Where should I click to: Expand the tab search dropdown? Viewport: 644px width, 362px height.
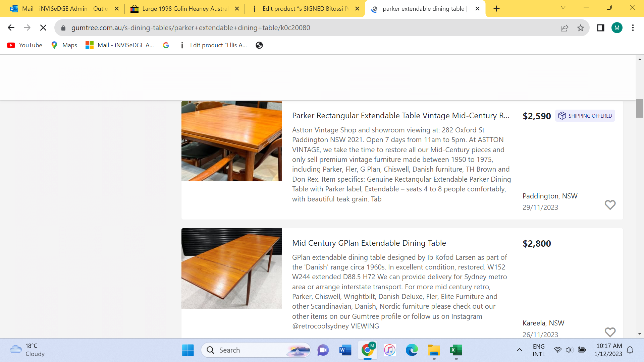pos(563,7)
